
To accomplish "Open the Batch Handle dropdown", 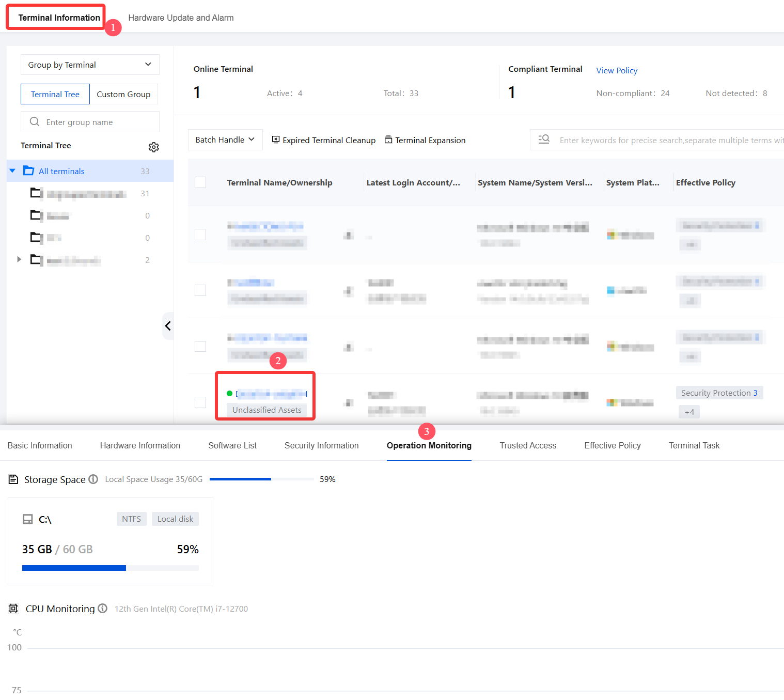I will pyautogui.click(x=225, y=139).
